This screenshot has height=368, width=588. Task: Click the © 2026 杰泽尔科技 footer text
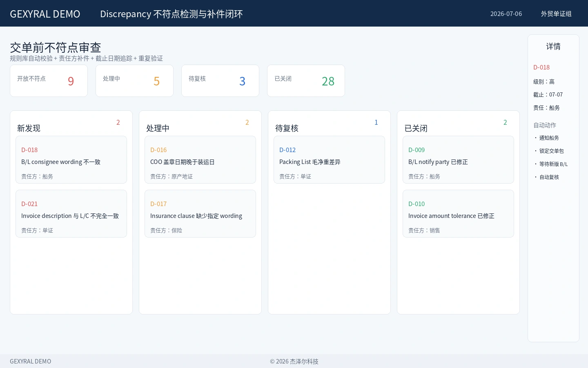294,361
